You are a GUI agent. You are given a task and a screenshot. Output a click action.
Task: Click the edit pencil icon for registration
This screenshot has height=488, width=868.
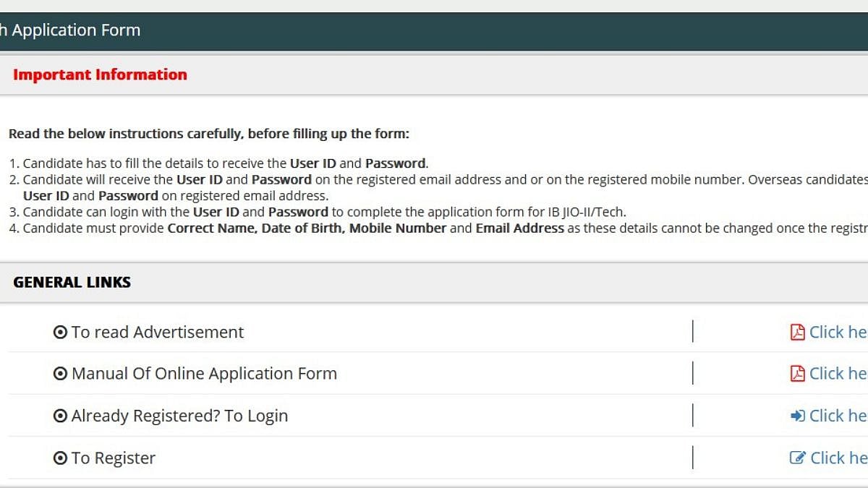[798, 458]
